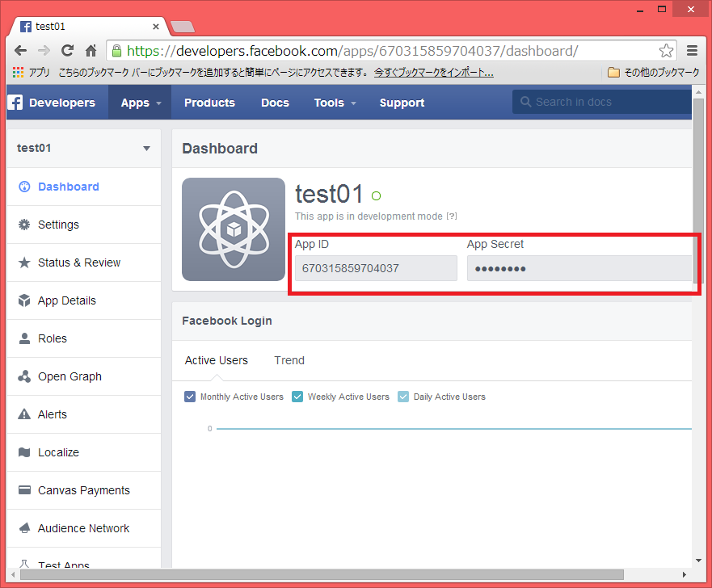Click the horizontal scrollbar thumb
Screen dimensions: 712x588
322,575
